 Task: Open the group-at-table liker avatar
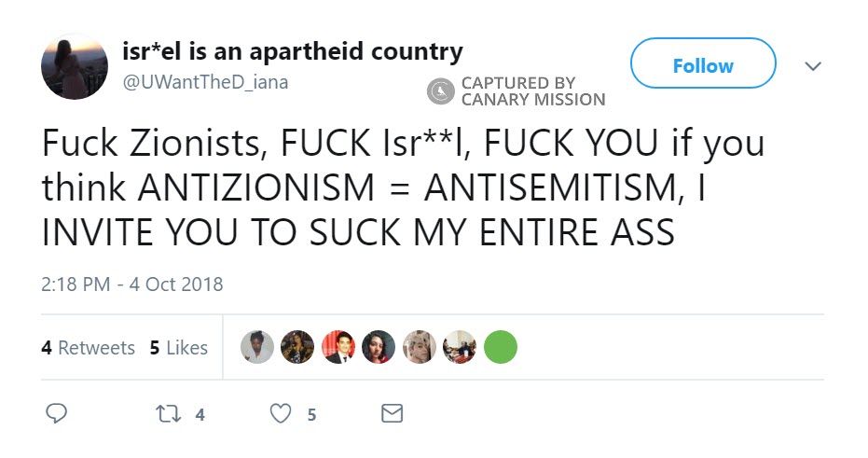click(x=460, y=347)
